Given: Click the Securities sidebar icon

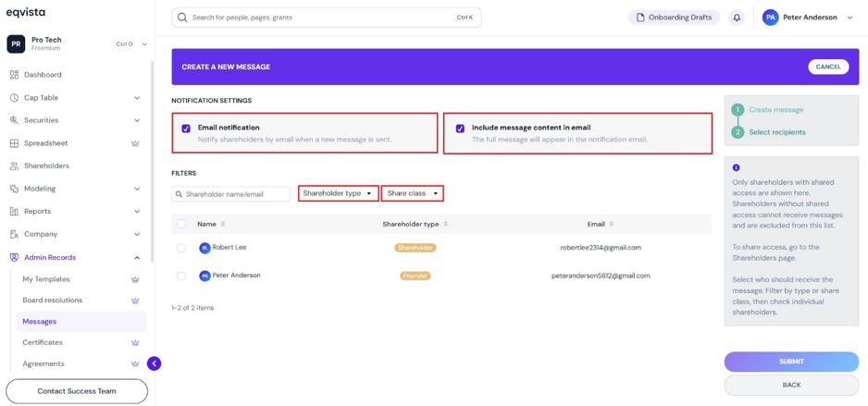Looking at the screenshot, I should [x=15, y=120].
